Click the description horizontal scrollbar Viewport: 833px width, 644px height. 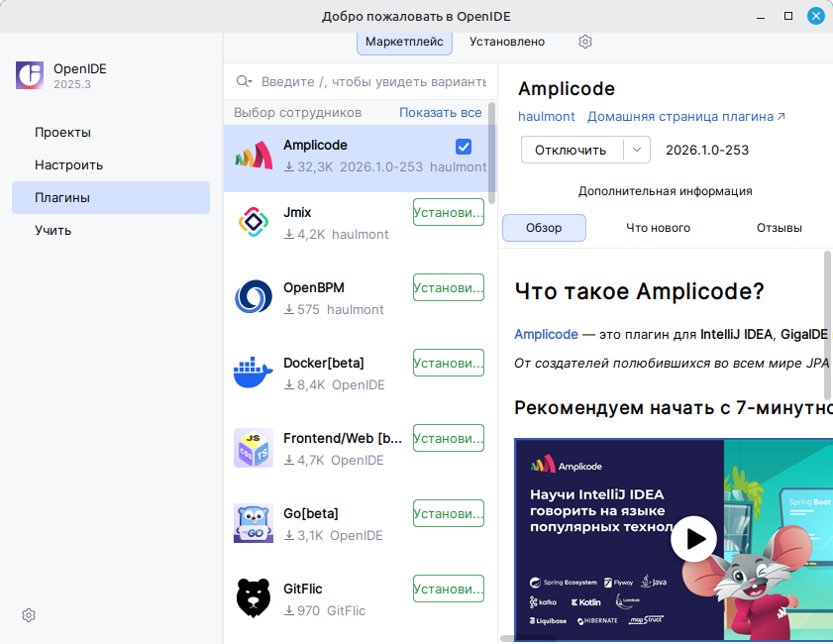(x=529, y=638)
